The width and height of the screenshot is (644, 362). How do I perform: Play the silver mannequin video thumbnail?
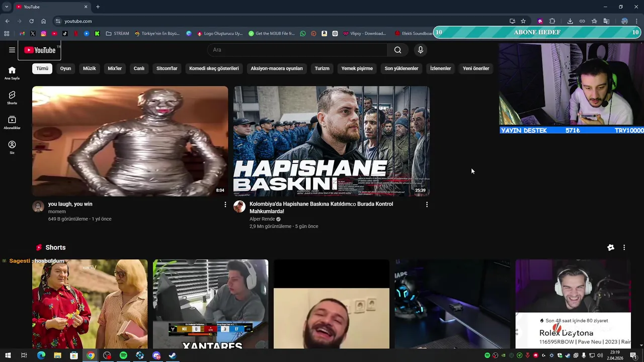click(x=130, y=141)
